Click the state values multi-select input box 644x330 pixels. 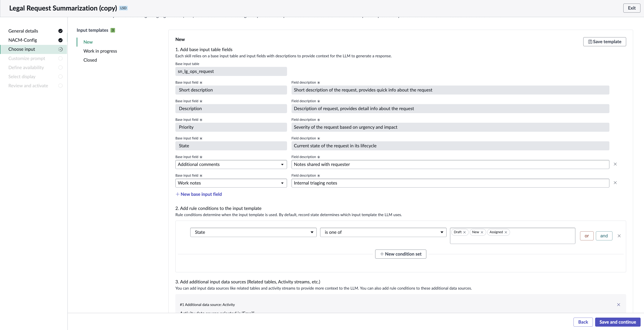click(x=512, y=236)
